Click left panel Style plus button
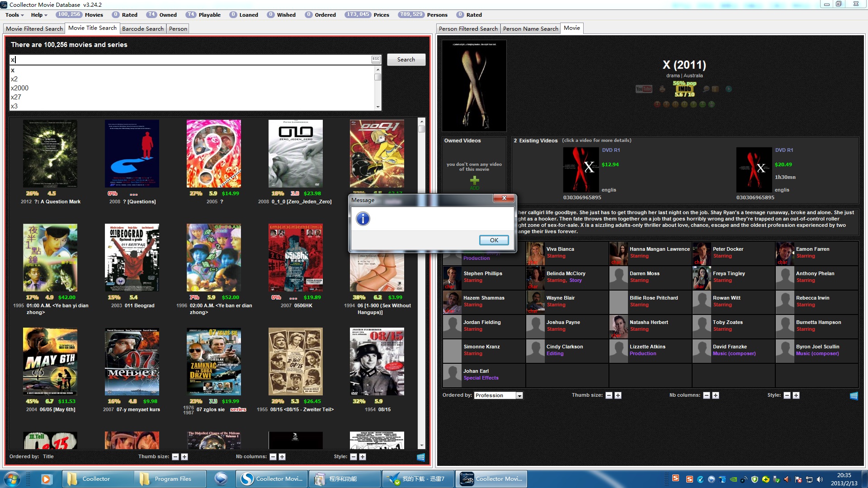This screenshot has width=868, height=488. tap(363, 457)
